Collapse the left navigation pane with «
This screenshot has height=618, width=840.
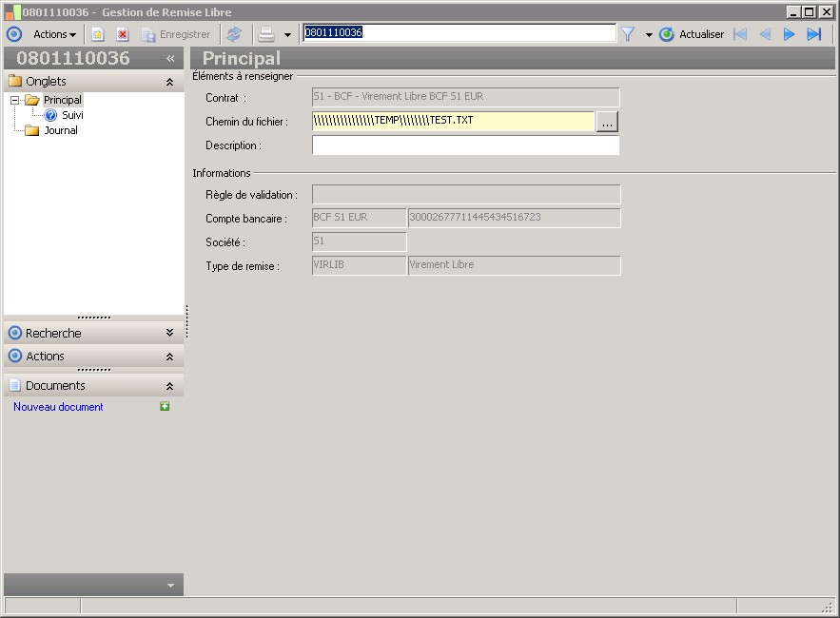click(170, 58)
